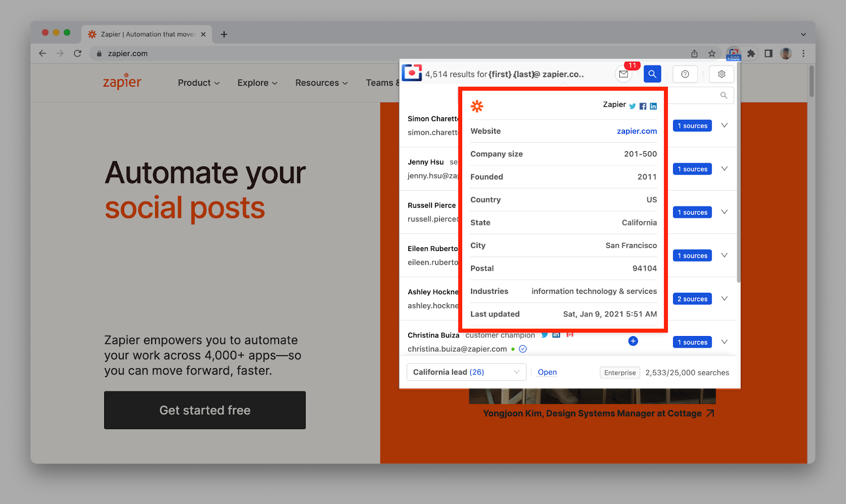Click the magnifier icon in the filter field

(724, 95)
